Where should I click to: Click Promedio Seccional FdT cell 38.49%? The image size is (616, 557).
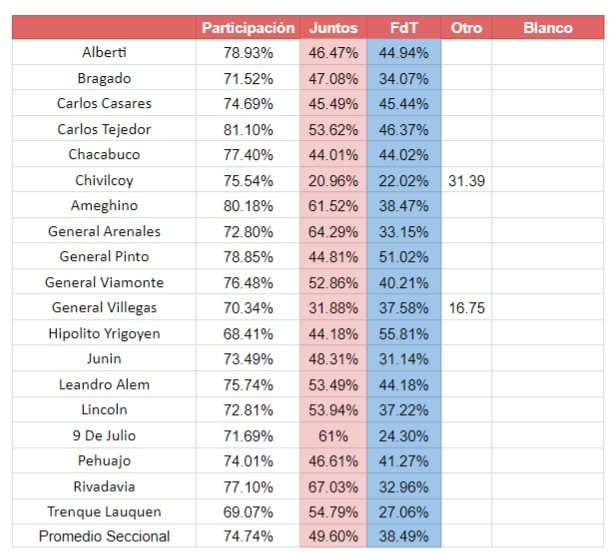point(404,537)
